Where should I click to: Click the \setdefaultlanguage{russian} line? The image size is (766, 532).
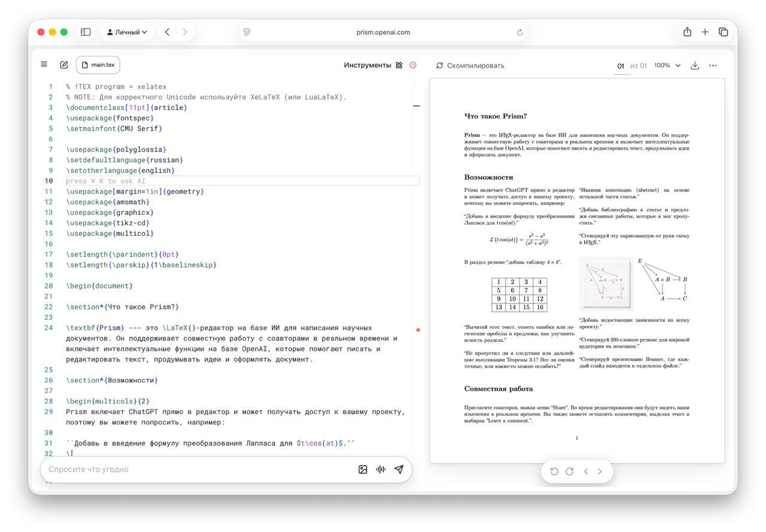124,160
